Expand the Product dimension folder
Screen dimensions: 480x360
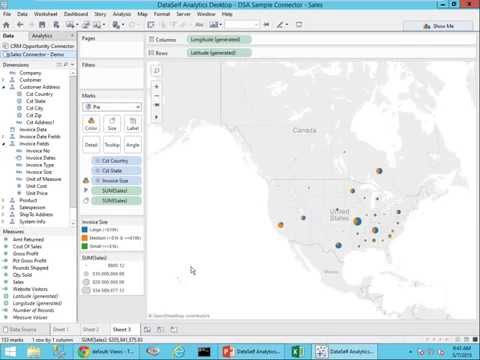[4, 200]
